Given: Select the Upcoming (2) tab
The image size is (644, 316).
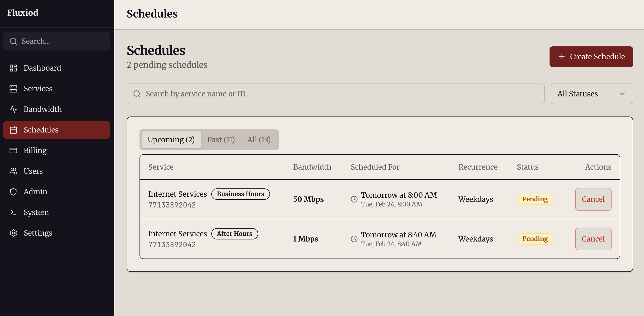Looking at the screenshot, I should pyautogui.click(x=171, y=139).
